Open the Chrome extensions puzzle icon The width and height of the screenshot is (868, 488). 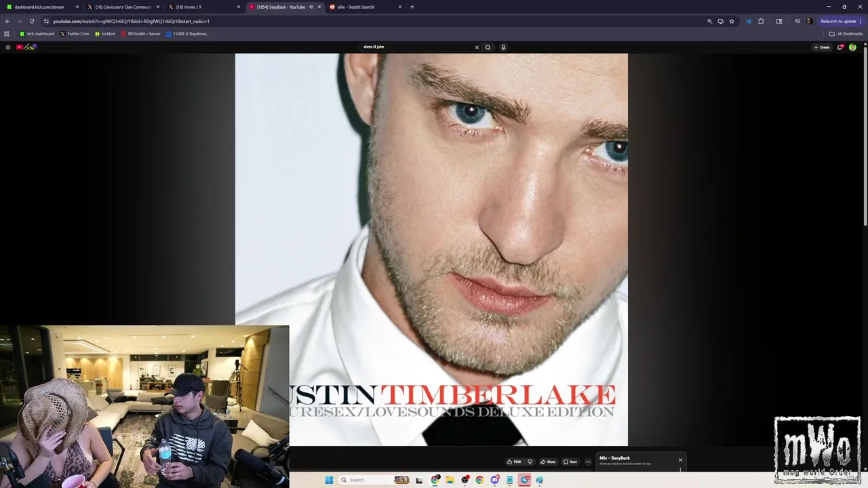click(x=761, y=21)
